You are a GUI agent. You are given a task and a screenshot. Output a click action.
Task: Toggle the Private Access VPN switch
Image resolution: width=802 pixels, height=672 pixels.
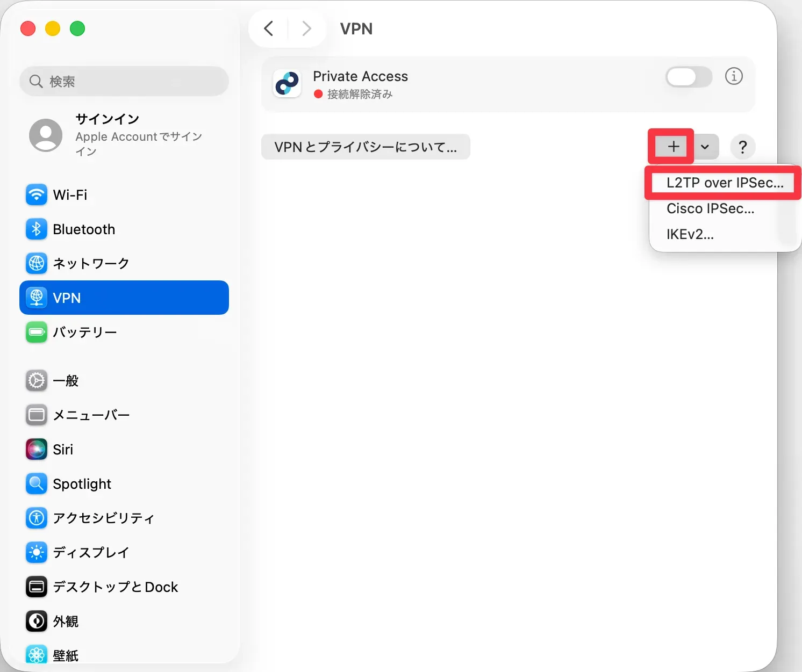[689, 77]
